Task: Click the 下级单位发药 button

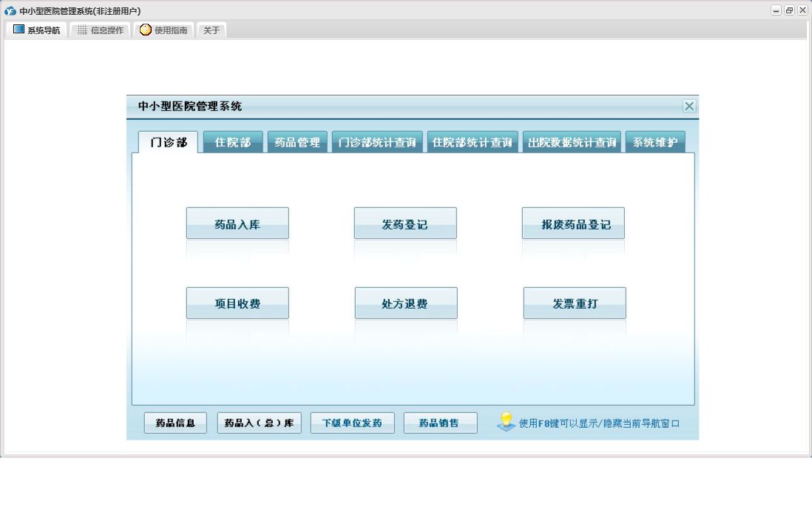Action: point(353,423)
